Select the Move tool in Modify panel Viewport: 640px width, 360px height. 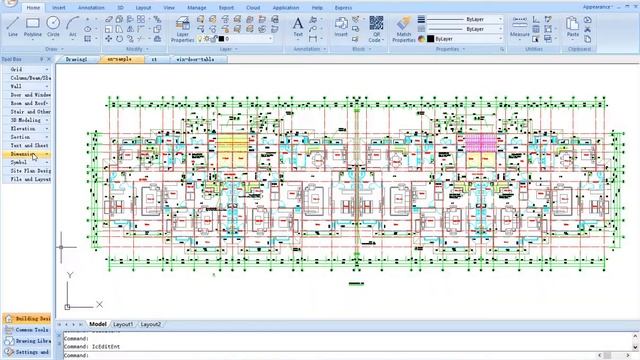tap(108, 39)
